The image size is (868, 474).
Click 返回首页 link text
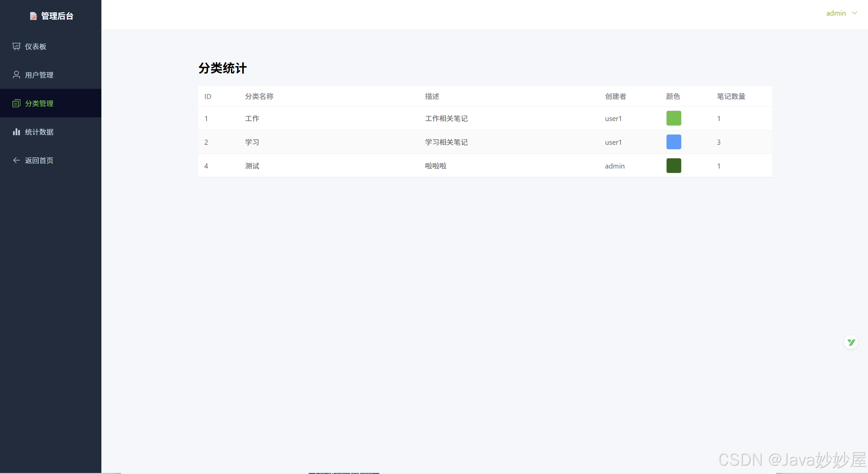click(39, 160)
